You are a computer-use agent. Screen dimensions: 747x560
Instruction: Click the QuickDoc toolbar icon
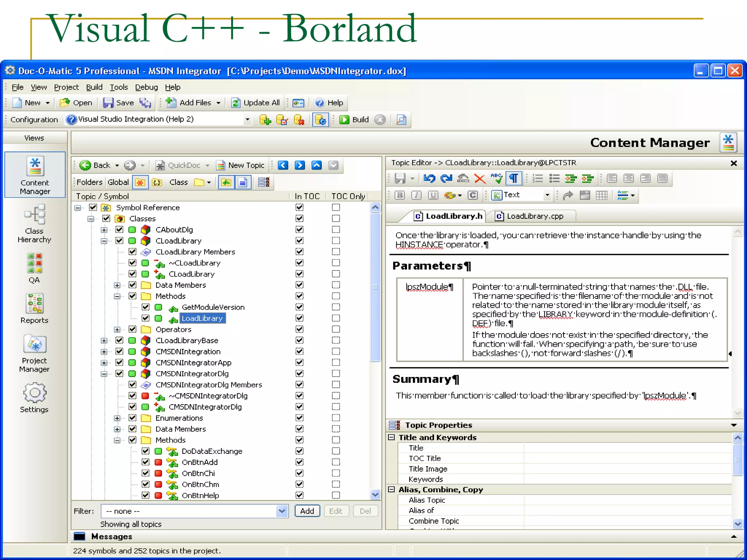coord(160,166)
